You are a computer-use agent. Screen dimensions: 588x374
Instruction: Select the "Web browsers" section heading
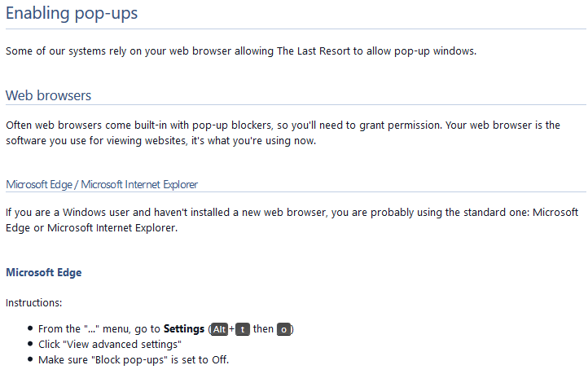click(48, 95)
